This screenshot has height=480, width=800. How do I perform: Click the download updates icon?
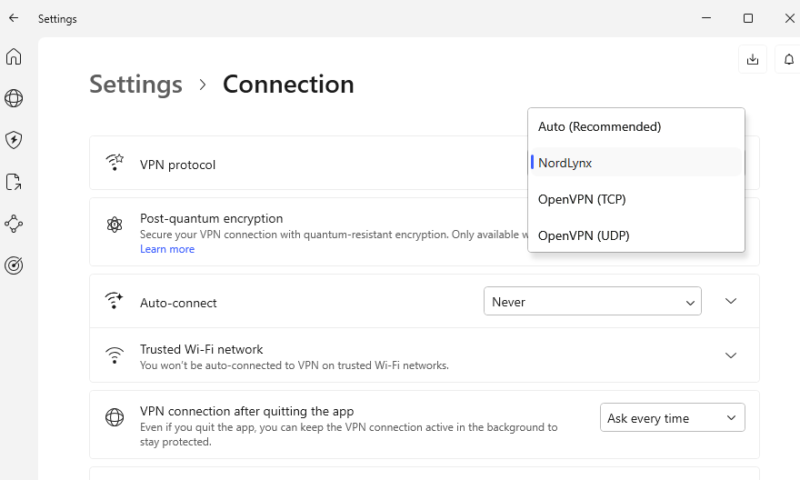point(753,60)
